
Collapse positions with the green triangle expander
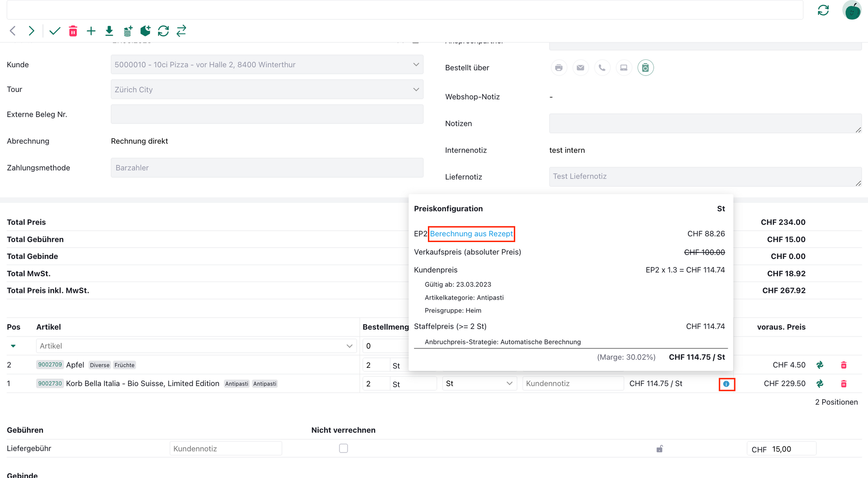[x=13, y=346]
